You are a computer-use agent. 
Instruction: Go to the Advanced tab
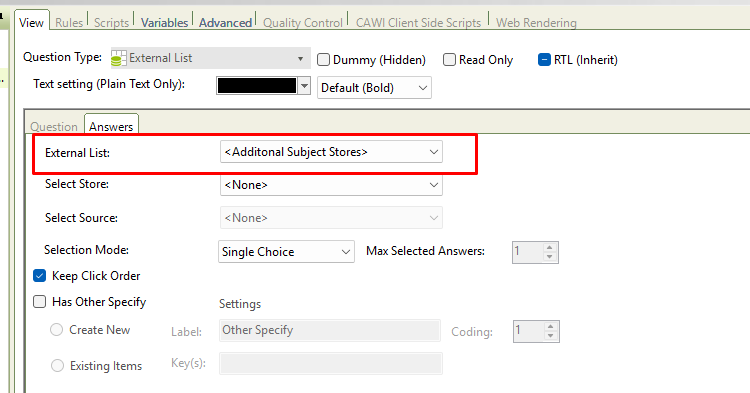point(225,22)
